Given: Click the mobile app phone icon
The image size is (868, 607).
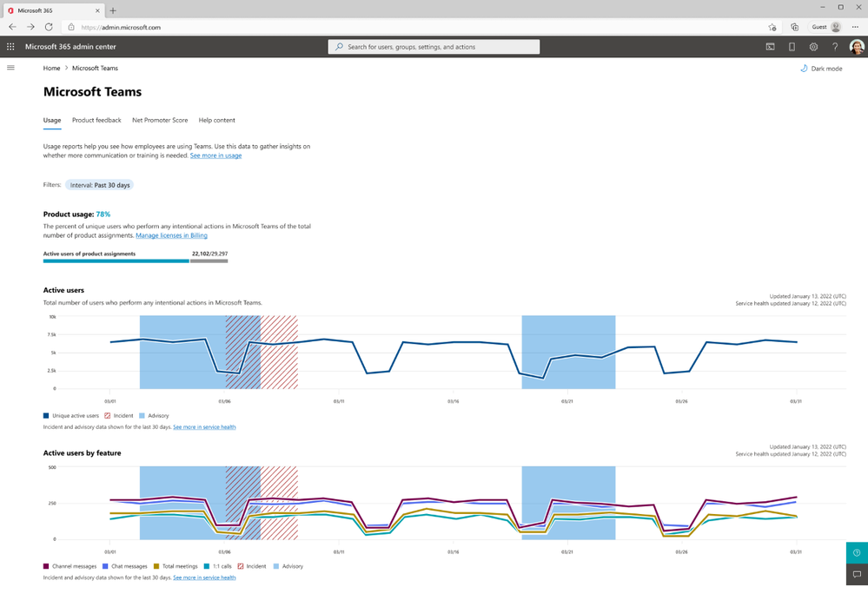Looking at the screenshot, I should tap(792, 47).
